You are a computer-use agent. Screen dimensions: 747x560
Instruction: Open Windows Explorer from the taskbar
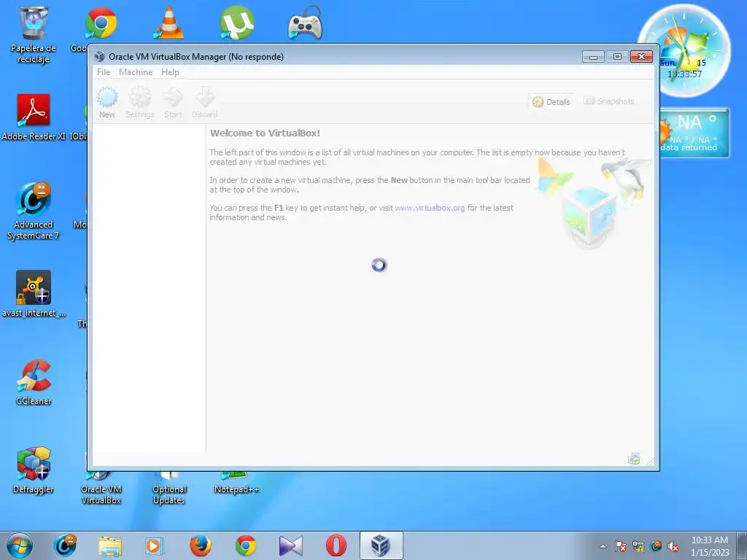pyautogui.click(x=110, y=545)
